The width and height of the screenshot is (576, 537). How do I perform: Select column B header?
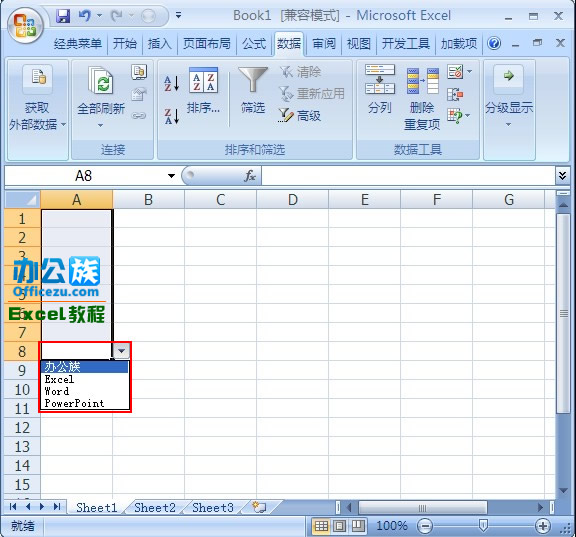click(x=148, y=200)
